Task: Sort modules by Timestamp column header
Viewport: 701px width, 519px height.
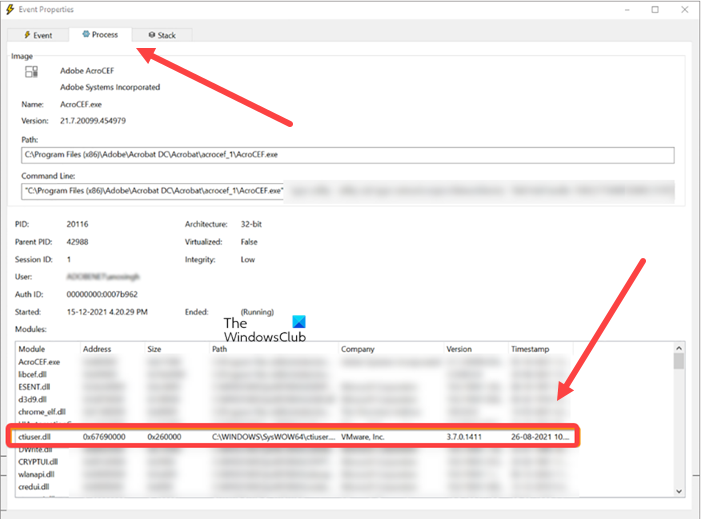Action: click(541, 349)
